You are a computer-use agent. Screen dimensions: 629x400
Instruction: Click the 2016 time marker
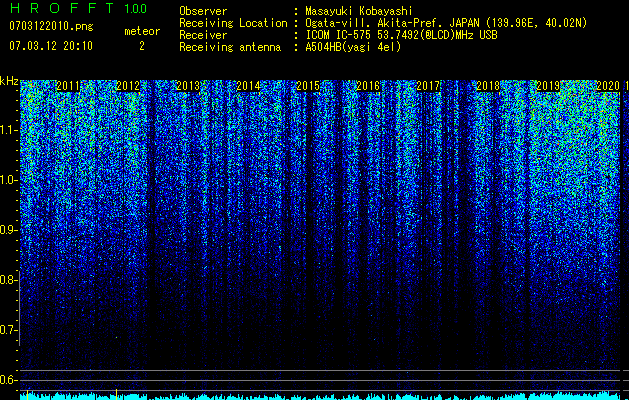[368, 86]
